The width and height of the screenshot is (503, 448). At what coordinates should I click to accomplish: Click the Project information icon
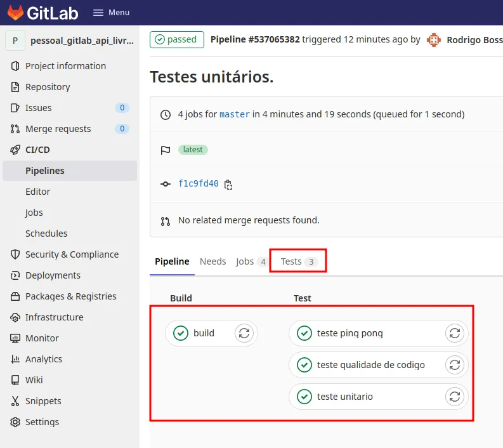click(x=15, y=66)
